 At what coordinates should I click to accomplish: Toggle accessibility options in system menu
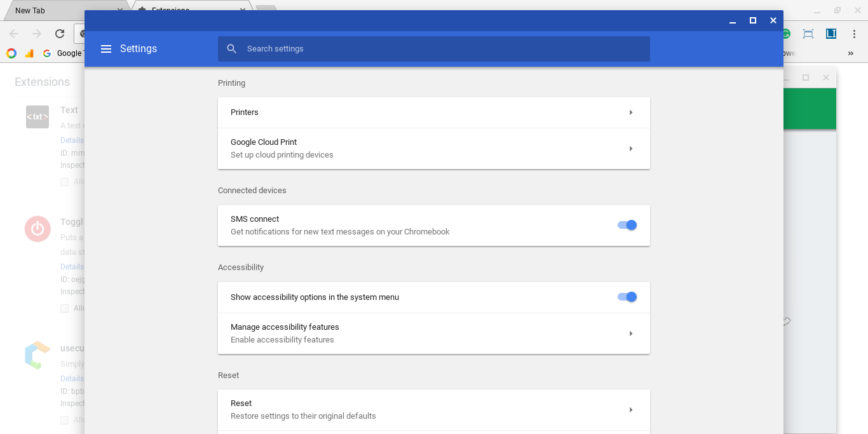627,297
